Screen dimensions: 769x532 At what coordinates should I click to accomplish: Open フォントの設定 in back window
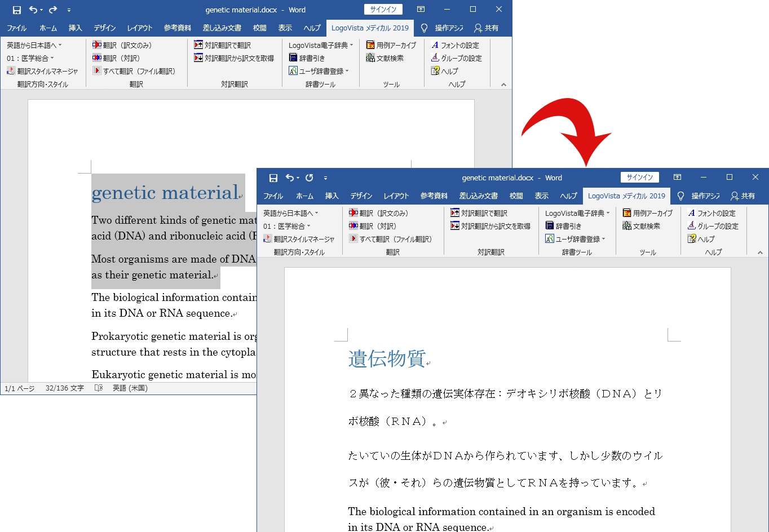tap(455, 45)
